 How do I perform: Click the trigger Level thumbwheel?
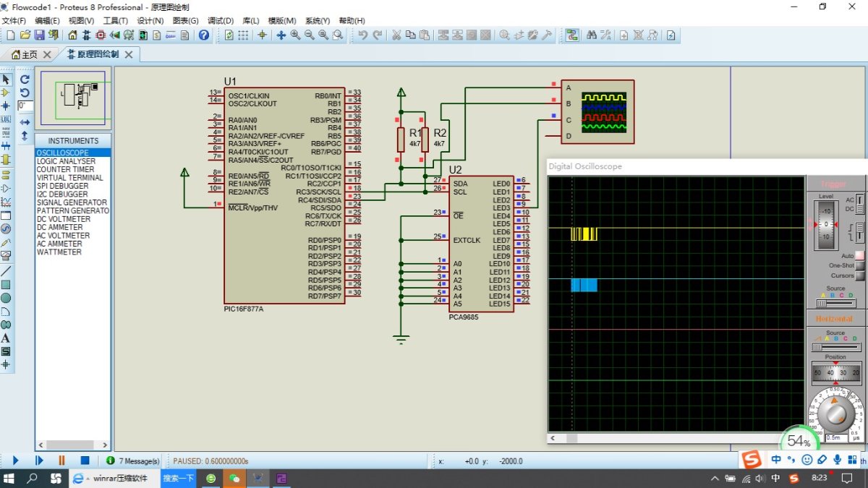coord(826,224)
